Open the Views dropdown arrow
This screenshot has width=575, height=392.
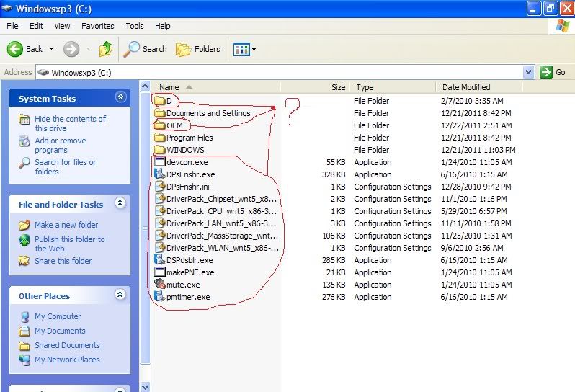pos(254,49)
